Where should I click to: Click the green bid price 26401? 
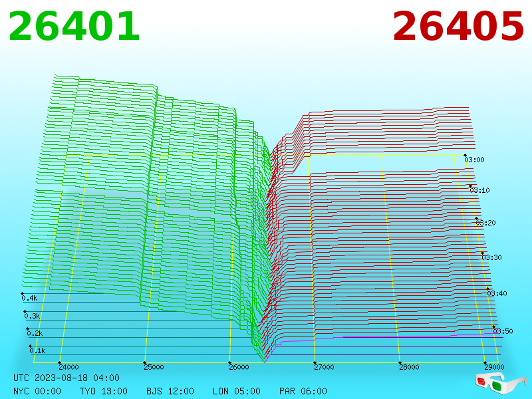point(74,27)
